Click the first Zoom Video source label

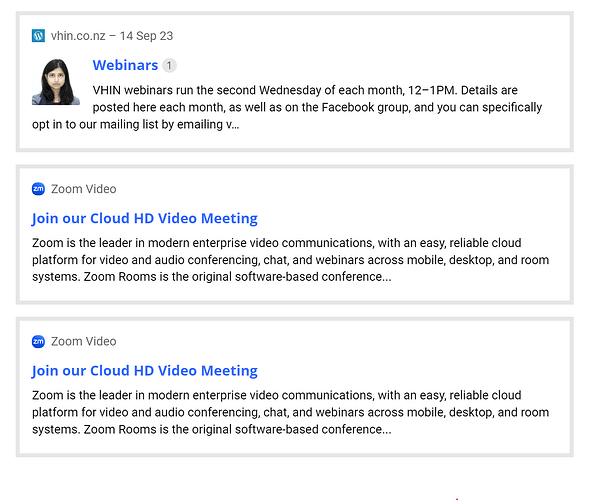84,189
